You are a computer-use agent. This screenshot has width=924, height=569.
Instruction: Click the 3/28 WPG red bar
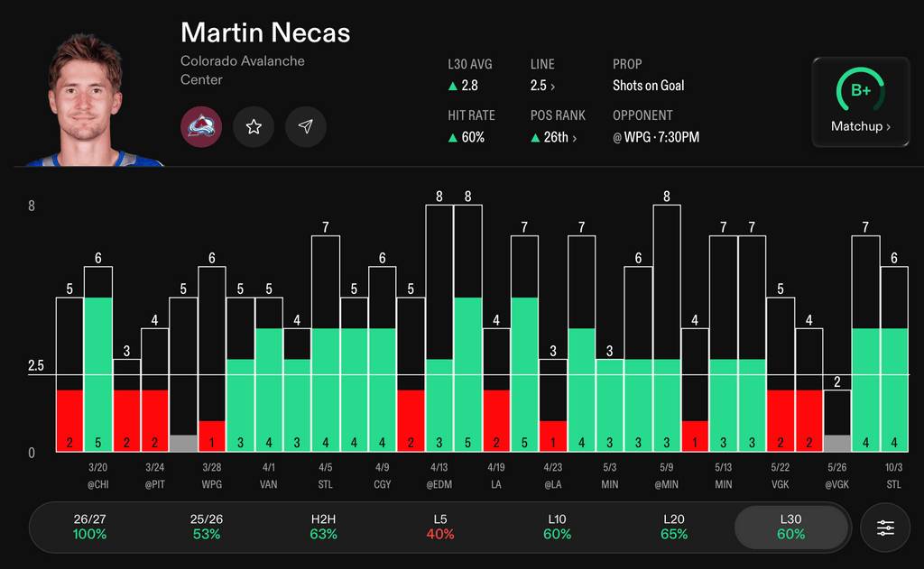click(211, 436)
